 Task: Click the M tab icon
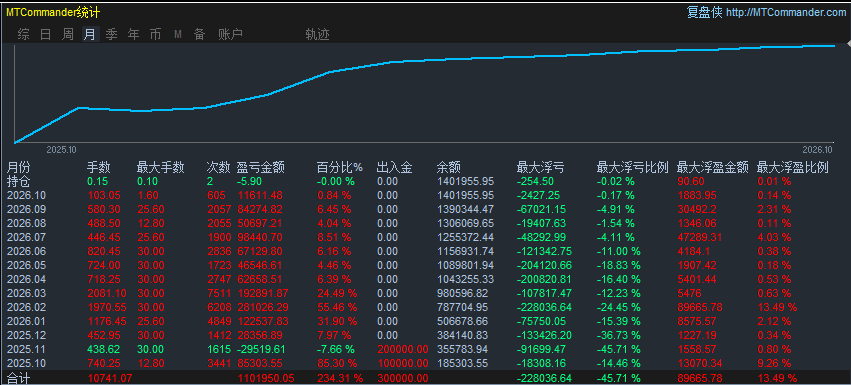click(x=177, y=35)
